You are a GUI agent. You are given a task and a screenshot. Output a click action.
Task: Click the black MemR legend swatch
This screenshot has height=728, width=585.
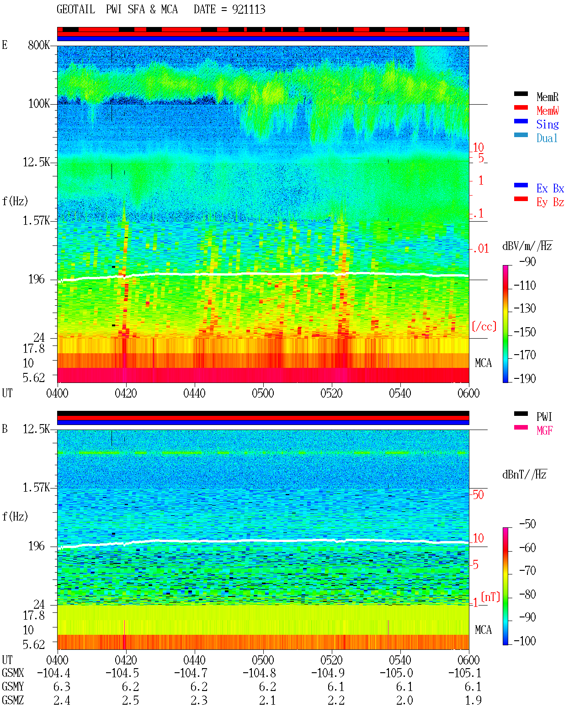click(521, 94)
